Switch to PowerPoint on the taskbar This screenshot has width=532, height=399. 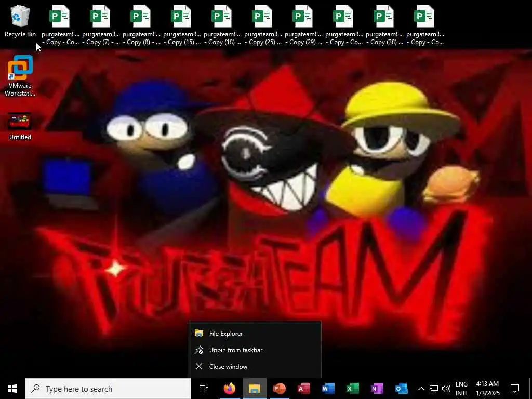279,389
